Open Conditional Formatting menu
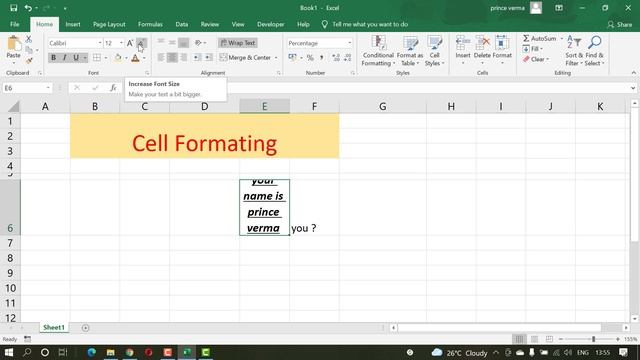This screenshot has width=640, height=360. (x=378, y=51)
